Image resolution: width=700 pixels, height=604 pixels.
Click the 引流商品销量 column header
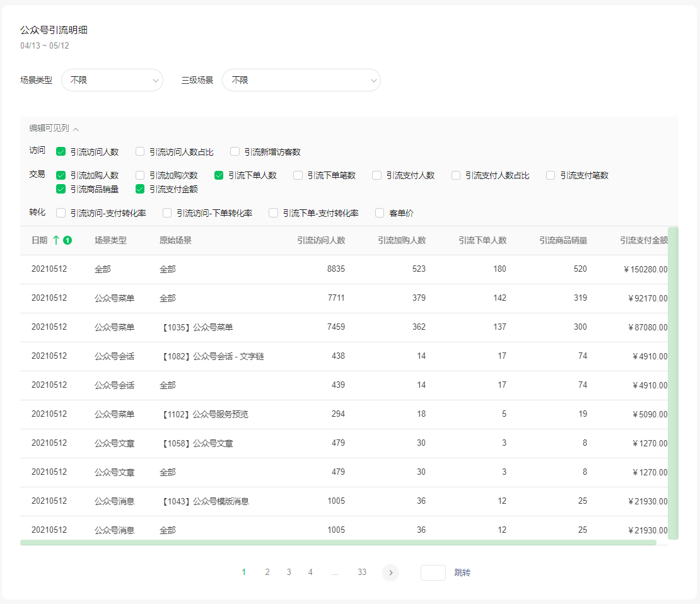click(x=563, y=240)
